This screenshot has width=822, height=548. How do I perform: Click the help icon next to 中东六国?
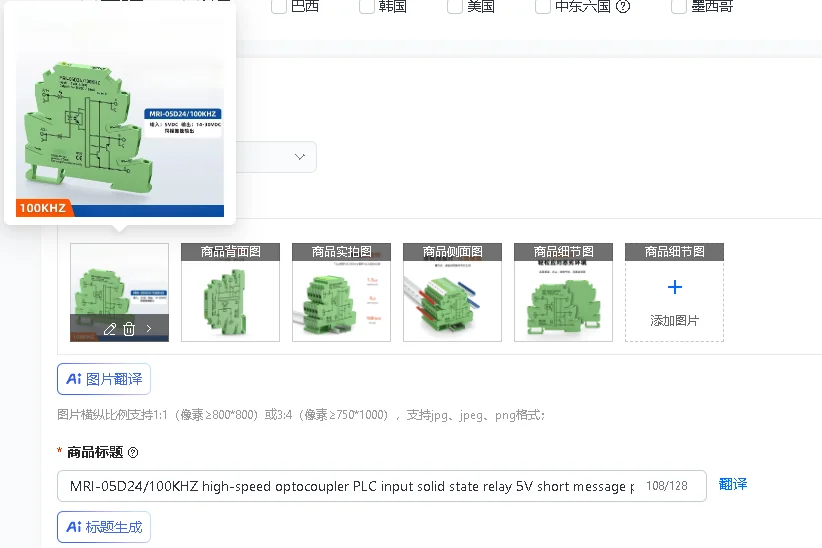coord(623,6)
